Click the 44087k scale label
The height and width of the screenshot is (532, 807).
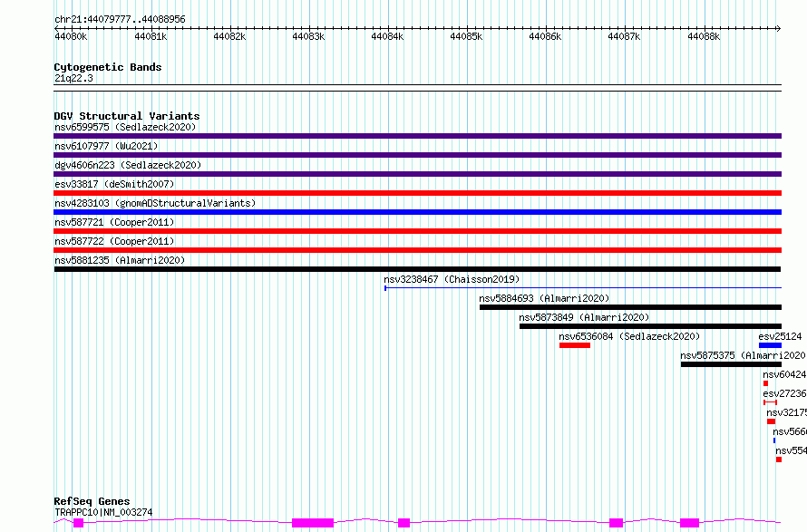tap(624, 36)
